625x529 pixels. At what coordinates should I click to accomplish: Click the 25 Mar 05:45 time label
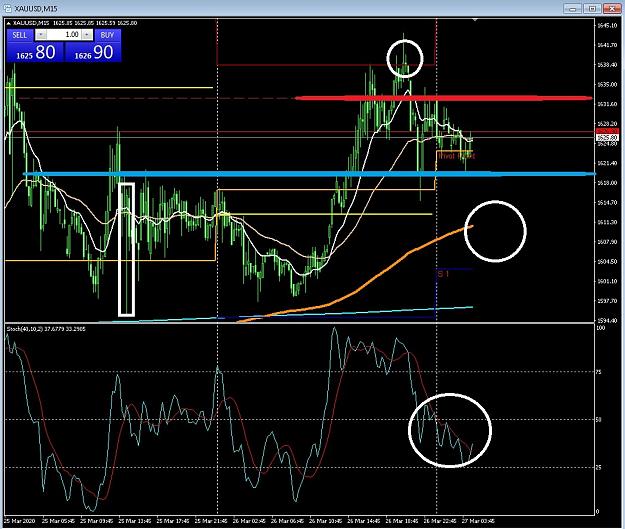click(x=58, y=521)
